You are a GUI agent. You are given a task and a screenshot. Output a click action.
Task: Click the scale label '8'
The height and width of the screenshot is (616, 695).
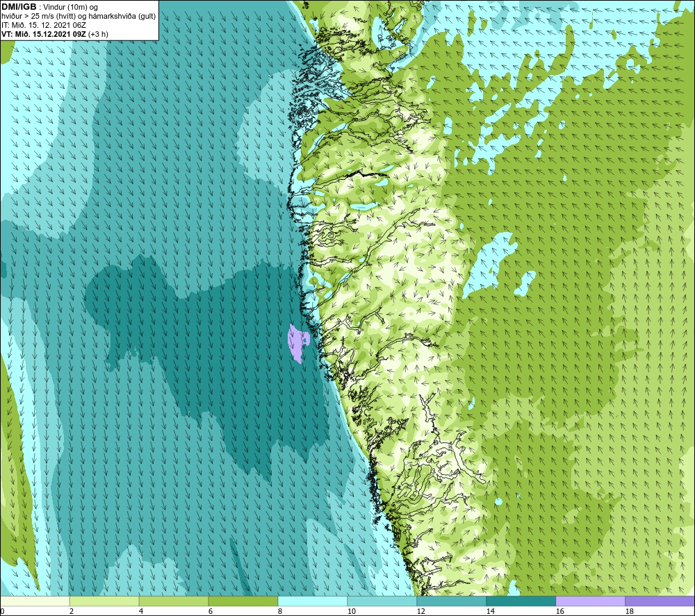click(x=280, y=612)
